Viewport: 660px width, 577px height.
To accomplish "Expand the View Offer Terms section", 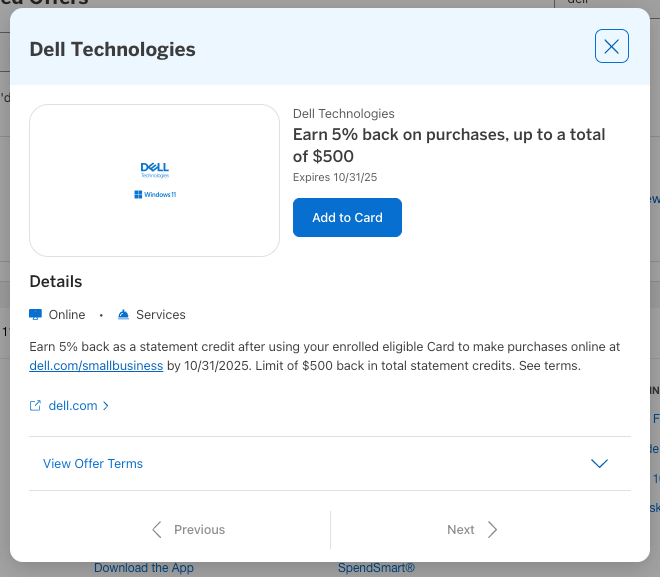I will point(93,464).
